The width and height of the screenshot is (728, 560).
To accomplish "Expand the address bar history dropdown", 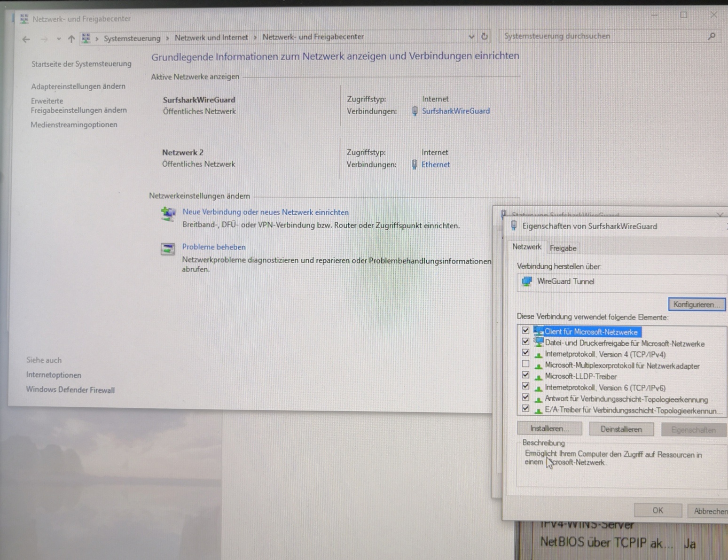I will coord(471,37).
